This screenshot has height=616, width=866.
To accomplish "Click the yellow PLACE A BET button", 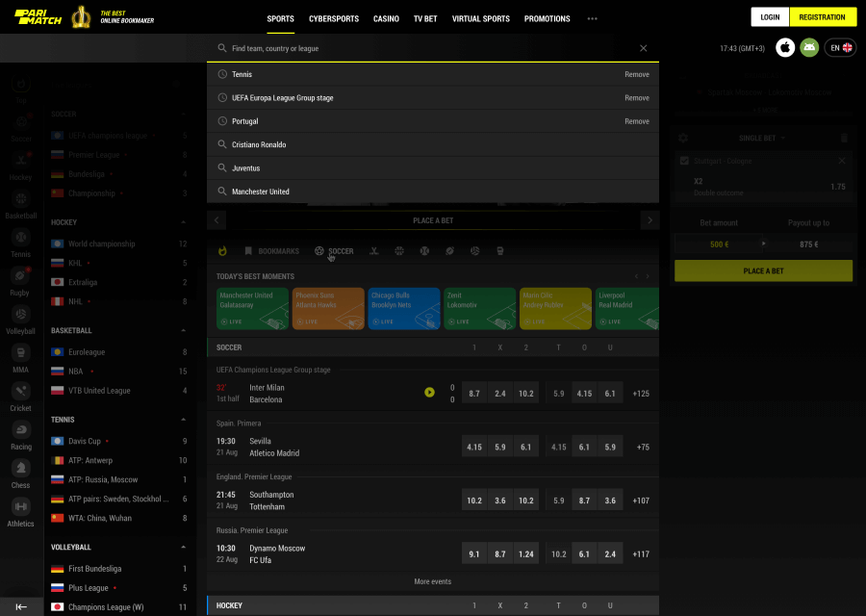I will [x=763, y=270].
